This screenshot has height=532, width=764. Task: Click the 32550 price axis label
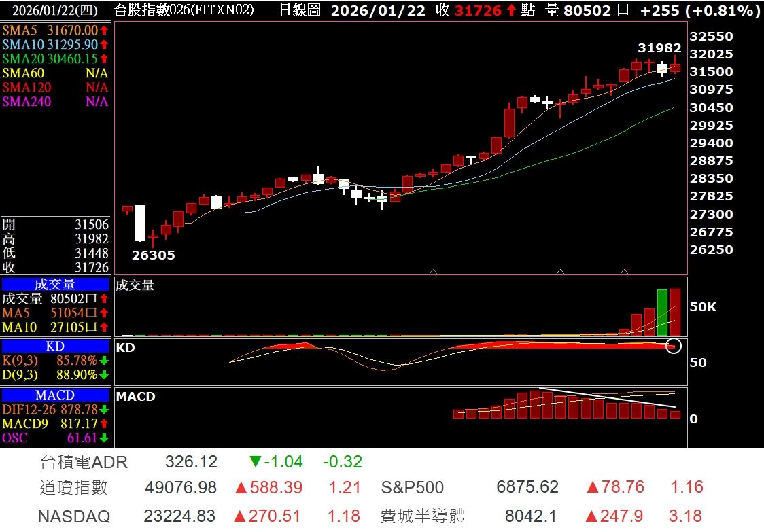[711, 37]
